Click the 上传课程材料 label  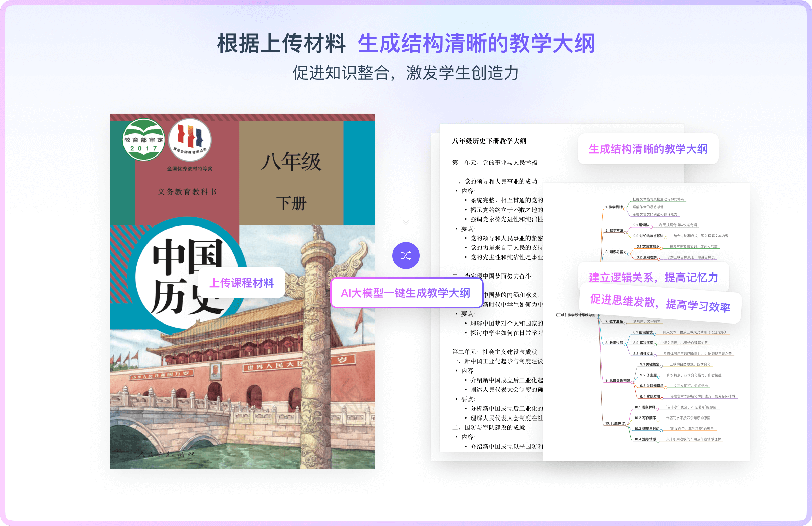(242, 283)
